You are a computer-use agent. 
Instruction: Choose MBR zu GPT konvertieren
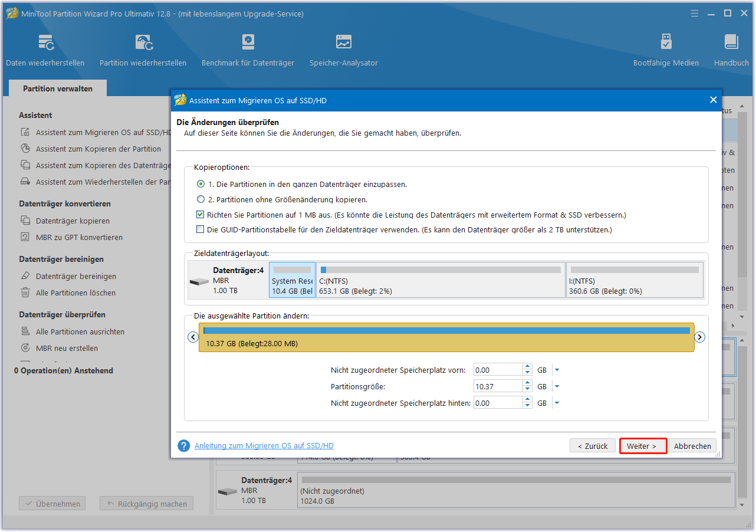tap(80, 237)
